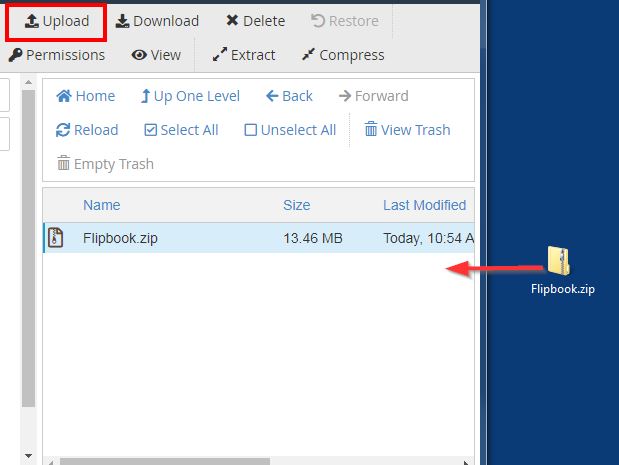Navigate Up One Level
Image resolution: width=619 pixels, height=465 pixels.
point(190,96)
